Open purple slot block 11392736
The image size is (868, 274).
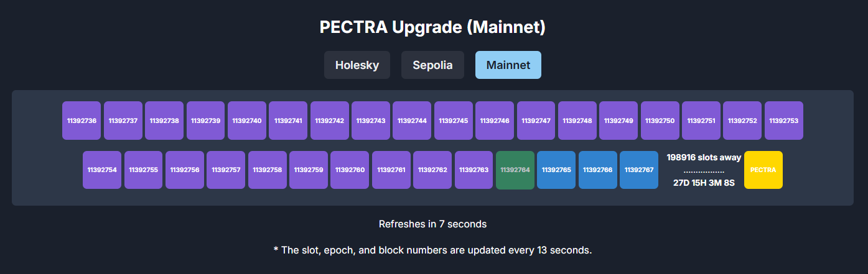[82, 121]
